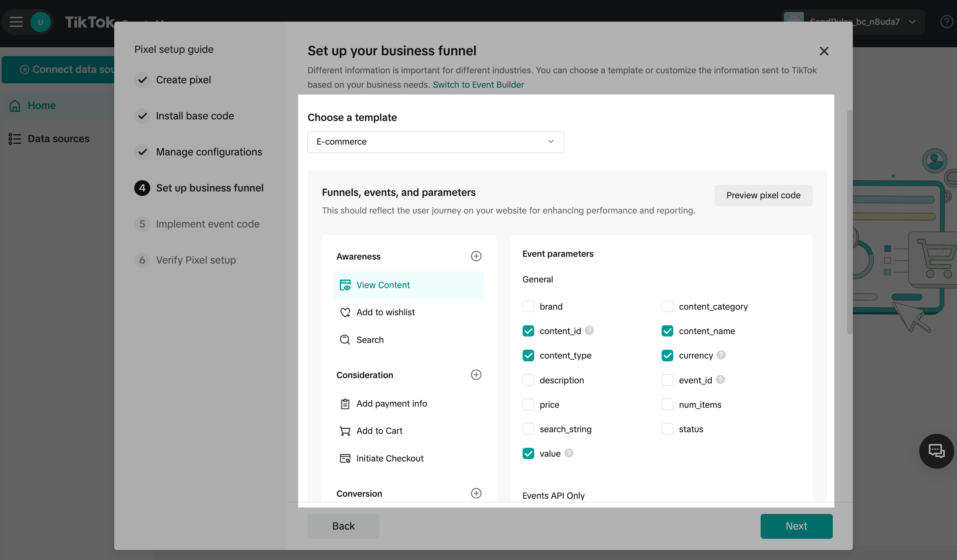Follow the Switch to Event Builder link
Viewport: 957px width, 560px height.
click(x=478, y=85)
